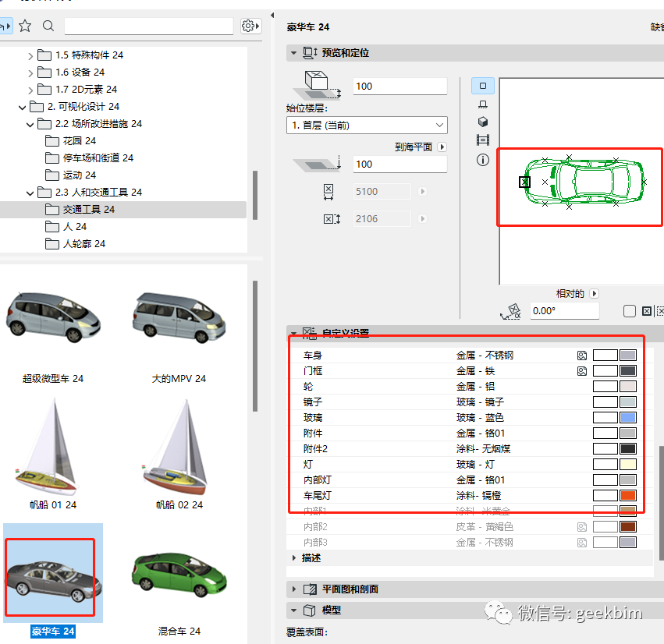Click the 车身 surface color swatch
The height and width of the screenshot is (644, 664).
coord(627,356)
